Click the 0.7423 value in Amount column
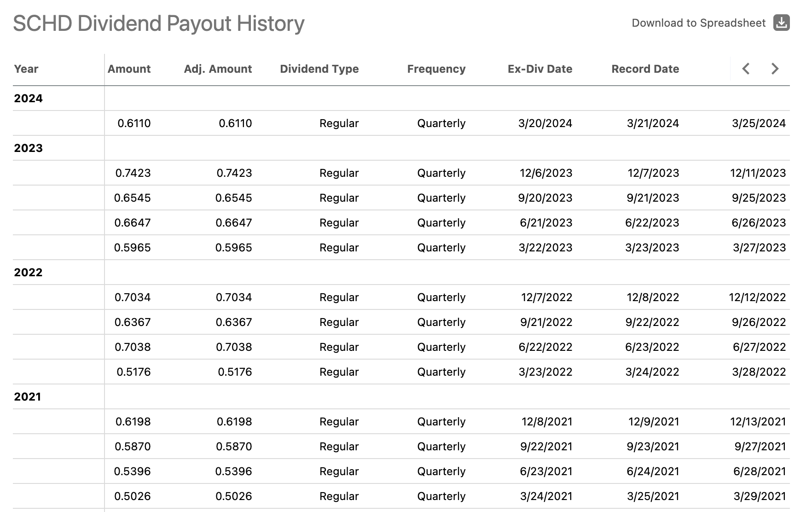Viewport: 812px width, 512px height. [x=133, y=173]
